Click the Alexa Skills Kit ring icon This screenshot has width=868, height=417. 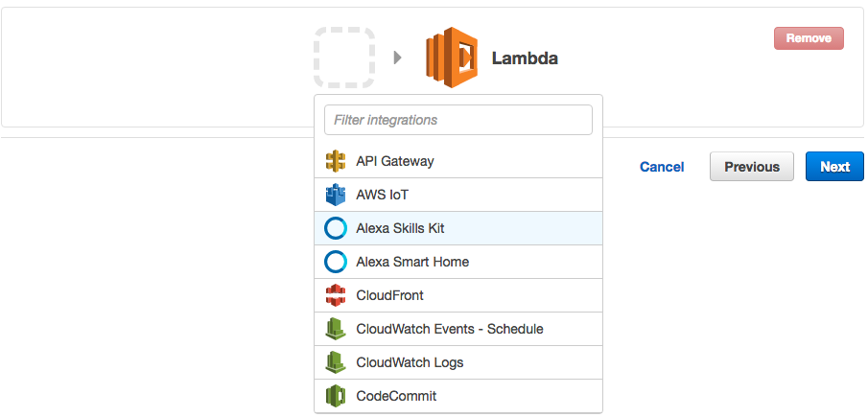335,228
